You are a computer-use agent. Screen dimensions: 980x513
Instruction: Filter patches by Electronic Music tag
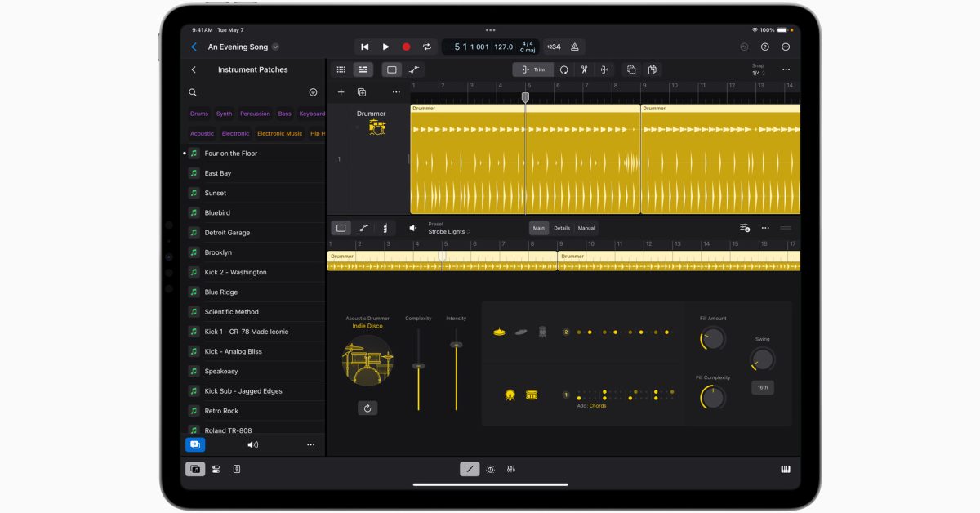click(x=279, y=133)
